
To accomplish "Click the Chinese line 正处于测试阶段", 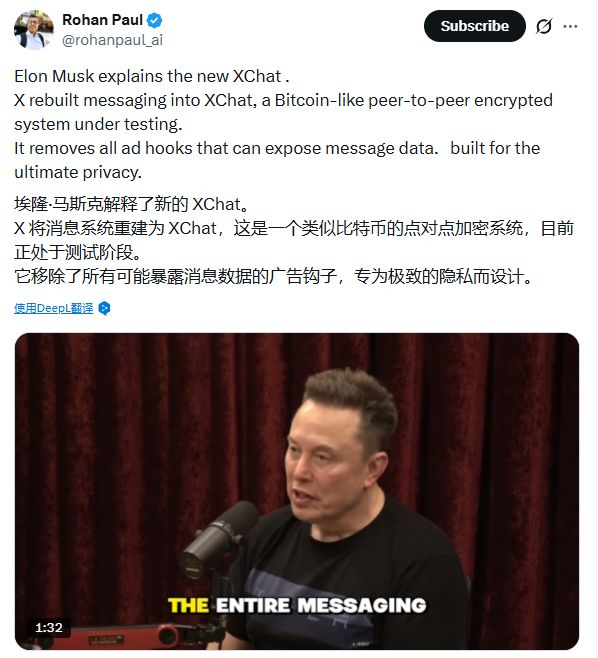I will coord(78,253).
